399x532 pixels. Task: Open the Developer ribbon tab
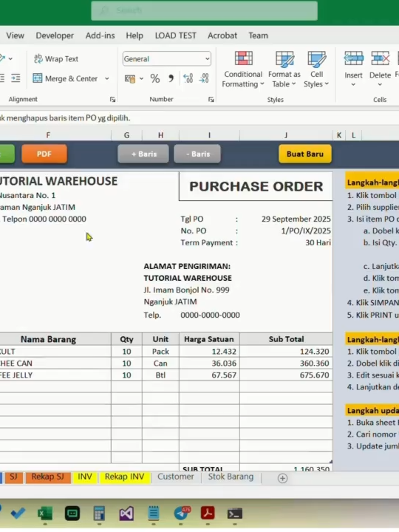click(x=55, y=35)
